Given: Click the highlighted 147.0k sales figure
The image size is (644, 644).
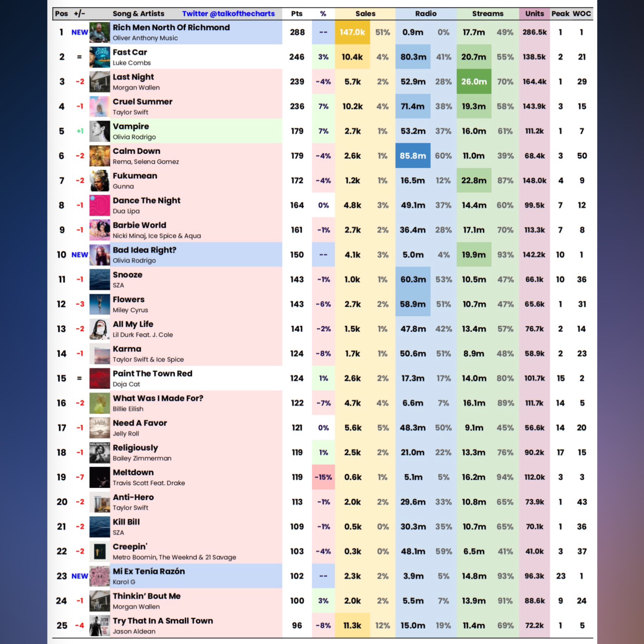Looking at the screenshot, I should (353, 32).
